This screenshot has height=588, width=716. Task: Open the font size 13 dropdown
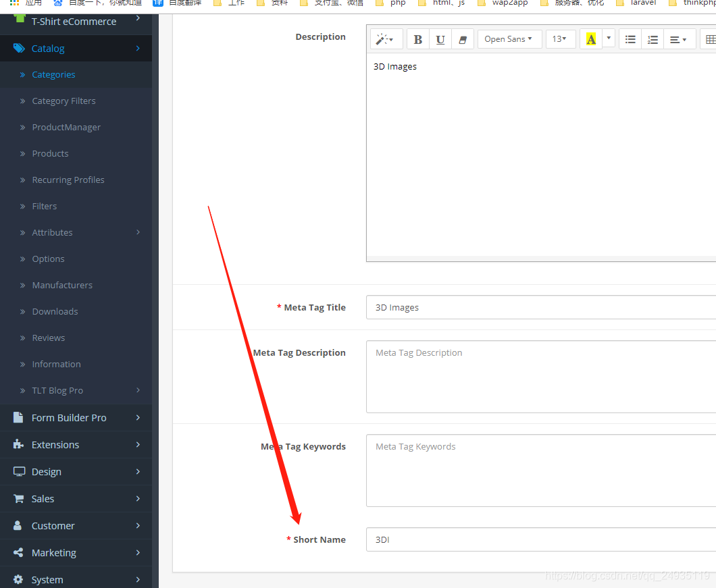(560, 38)
